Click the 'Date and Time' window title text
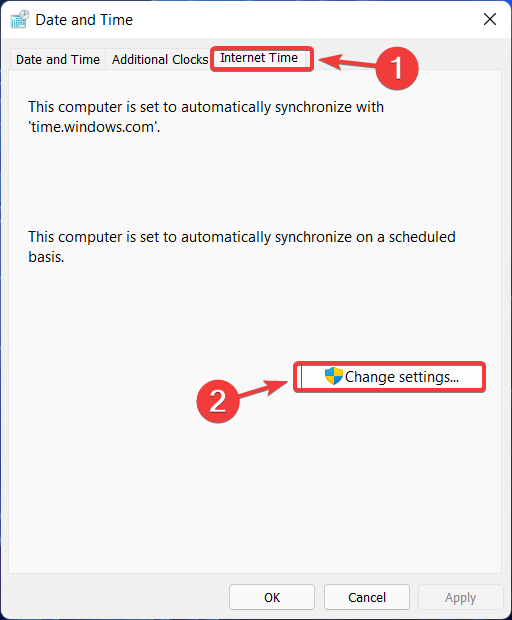The height and width of the screenshot is (620, 512). [x=84, y=20]
